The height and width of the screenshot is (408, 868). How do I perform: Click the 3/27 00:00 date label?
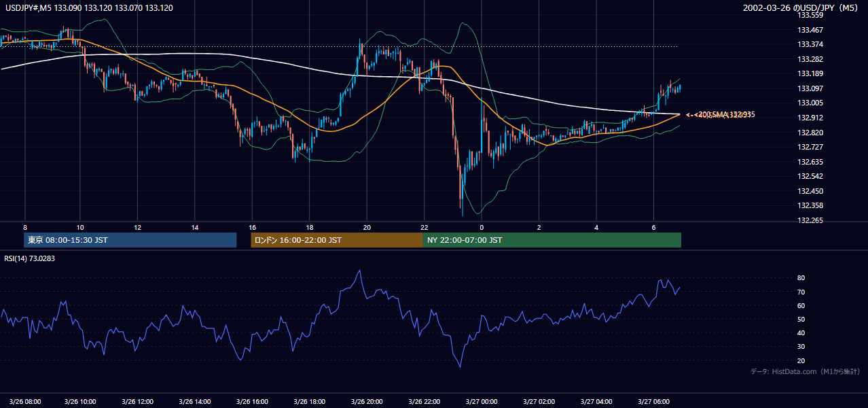click(x=482, y=402)
